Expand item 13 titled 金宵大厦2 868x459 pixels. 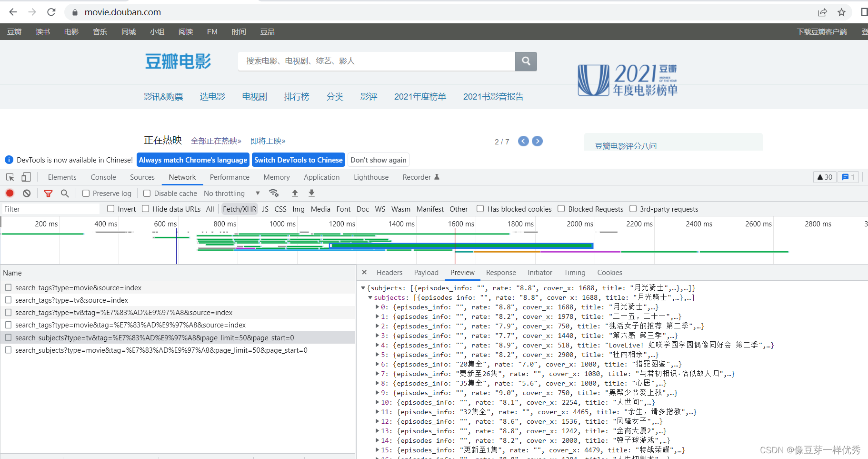click(x=377, y=431)
